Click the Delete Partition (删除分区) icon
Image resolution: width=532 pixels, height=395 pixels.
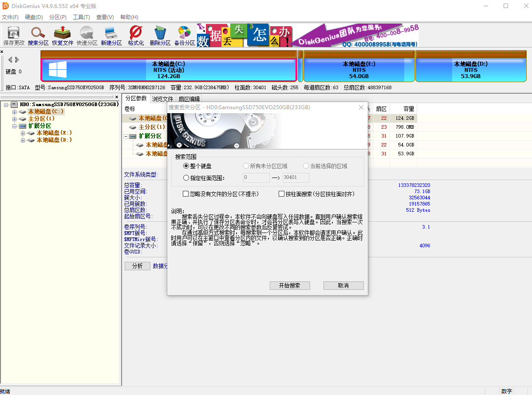(x=160, y=36)
